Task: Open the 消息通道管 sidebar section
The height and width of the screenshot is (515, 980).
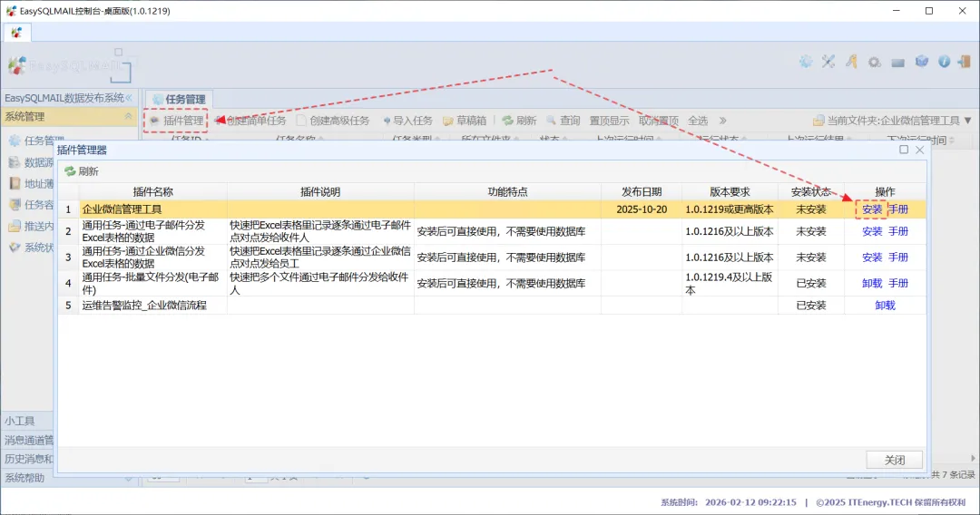Action: 27,440
